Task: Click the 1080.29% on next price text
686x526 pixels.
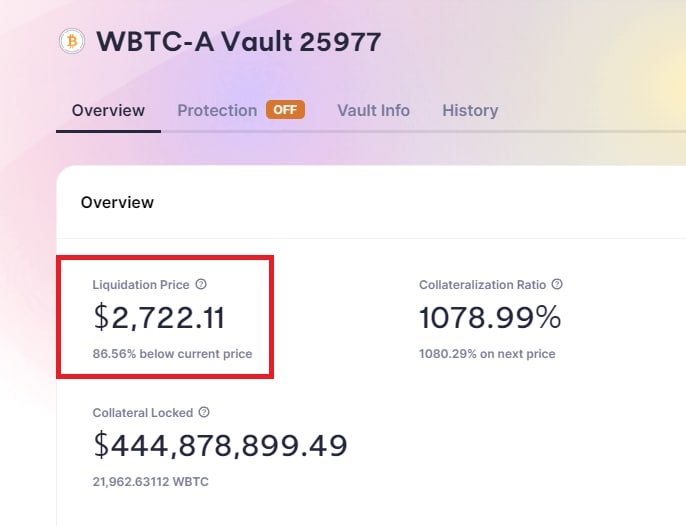Action: pos(487,354)
